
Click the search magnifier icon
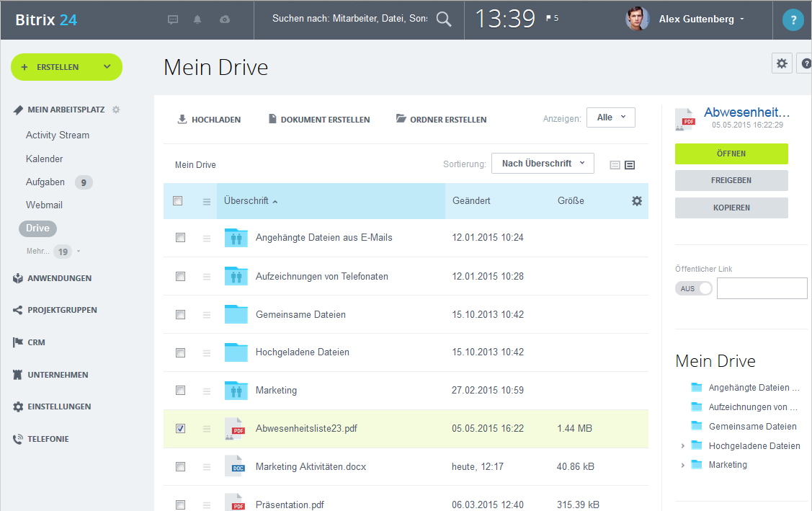point(444,19)
